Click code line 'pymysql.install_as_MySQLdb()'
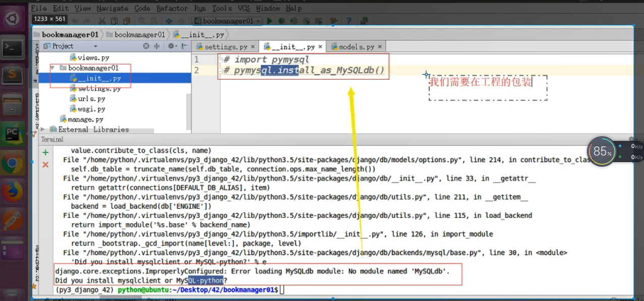644x301 pixels. click(309, 70)
